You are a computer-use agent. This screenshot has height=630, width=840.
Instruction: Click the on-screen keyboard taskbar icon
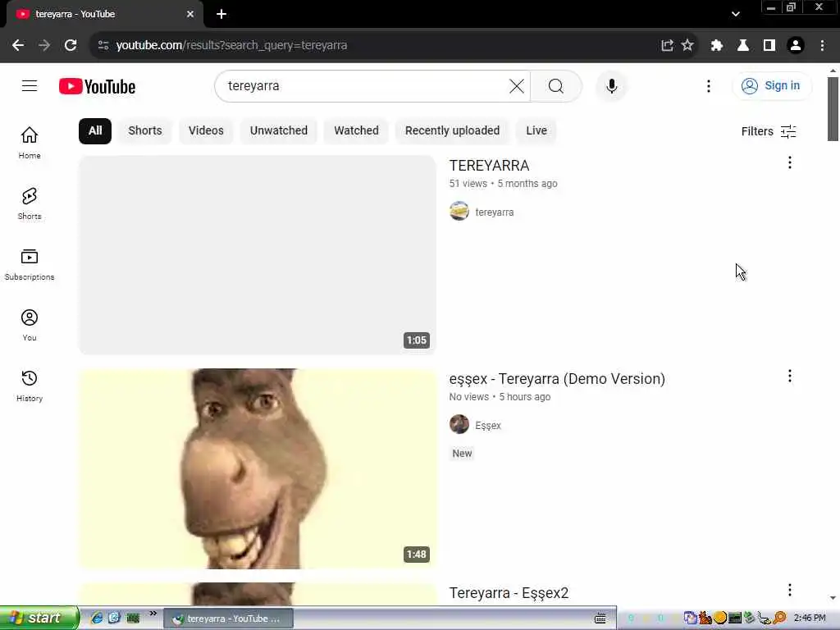click(x=600, y=619)
